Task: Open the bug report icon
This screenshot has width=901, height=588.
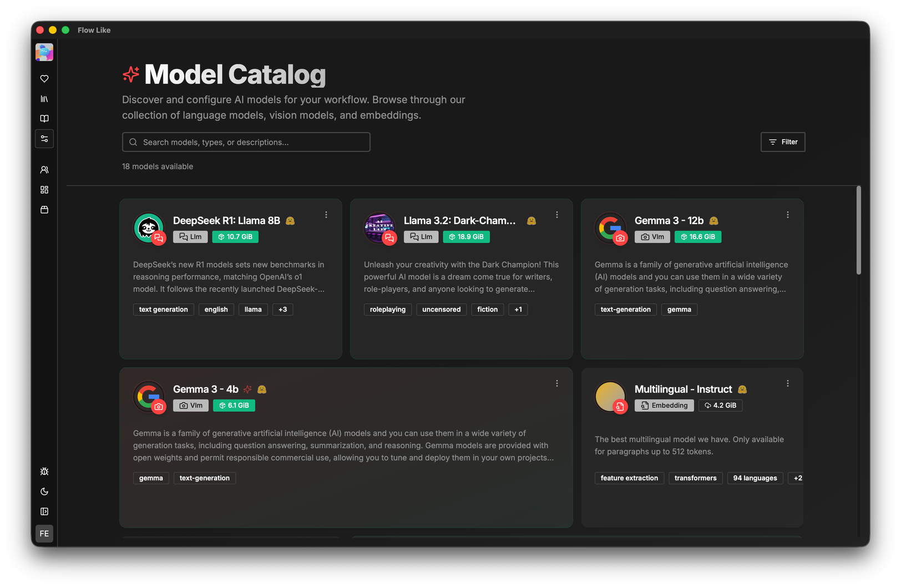Action: [x=44, y=471]
